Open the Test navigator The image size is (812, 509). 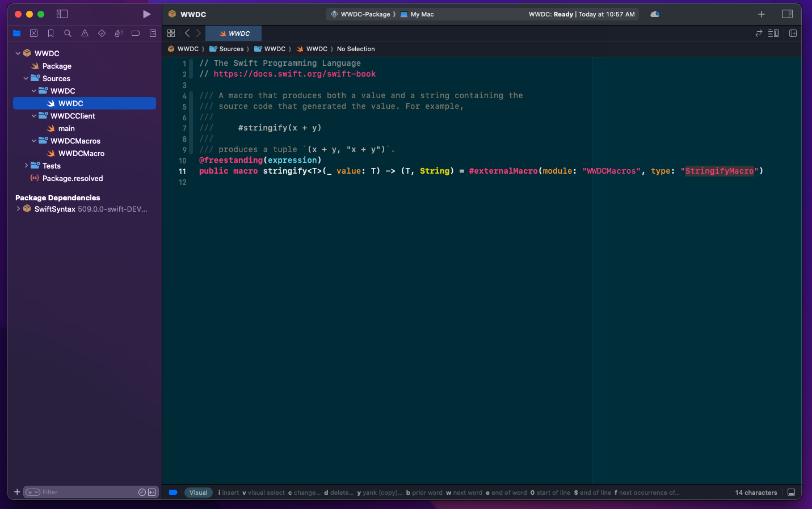click(102, 33)
